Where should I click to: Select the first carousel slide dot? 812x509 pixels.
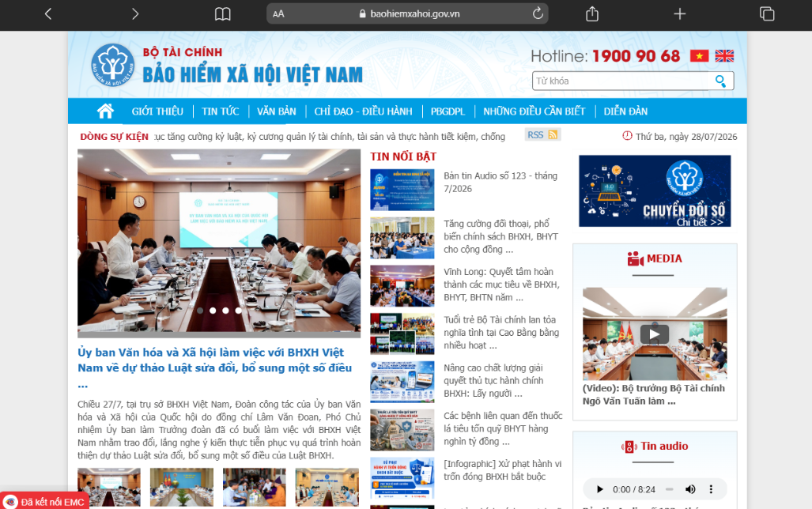(x=200, y=311)
